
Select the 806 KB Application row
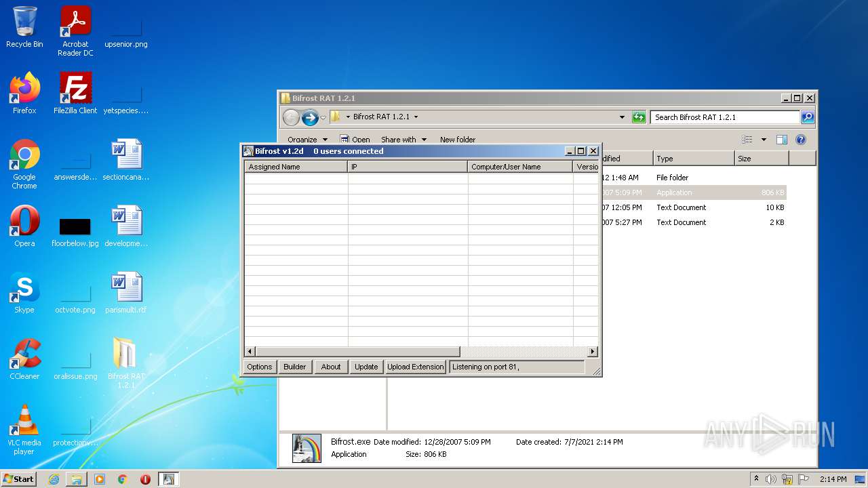point(693,192)
